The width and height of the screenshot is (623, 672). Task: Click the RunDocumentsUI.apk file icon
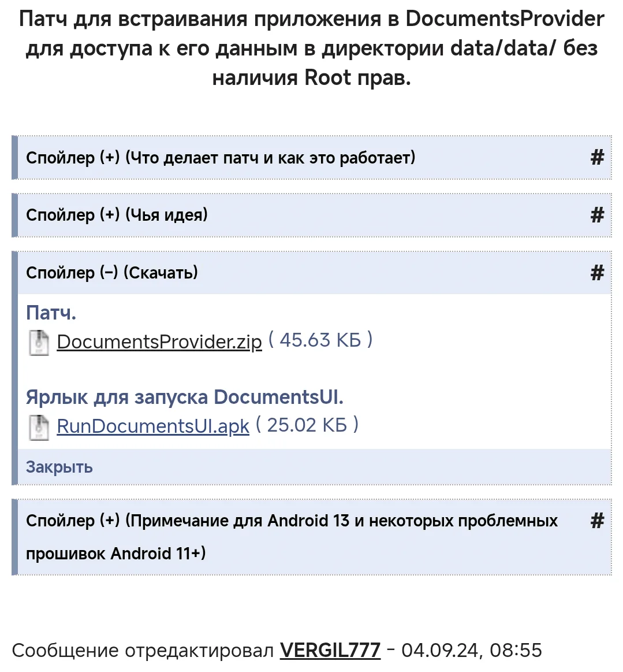39,427
